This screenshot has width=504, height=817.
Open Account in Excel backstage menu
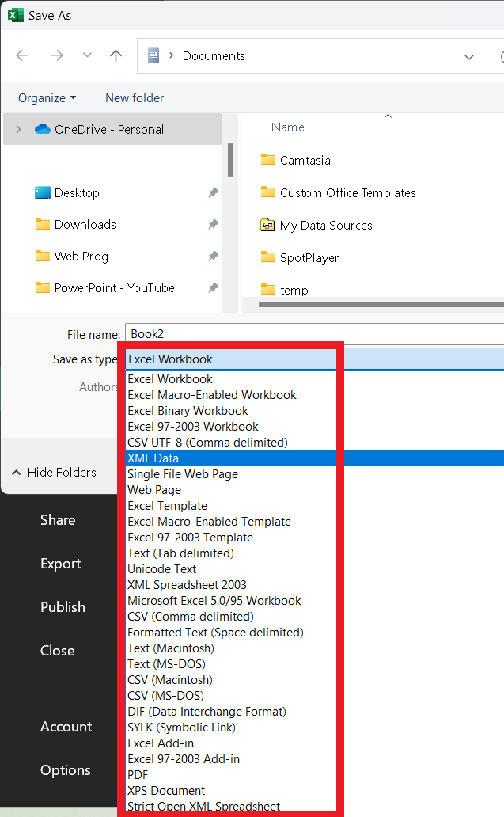pos(66,726)
